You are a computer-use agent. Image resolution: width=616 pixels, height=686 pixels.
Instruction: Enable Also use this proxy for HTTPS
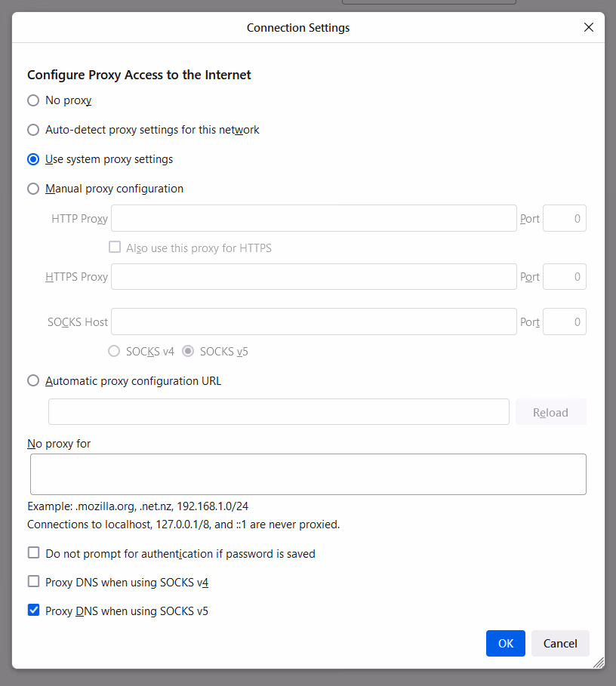[115, 247]
